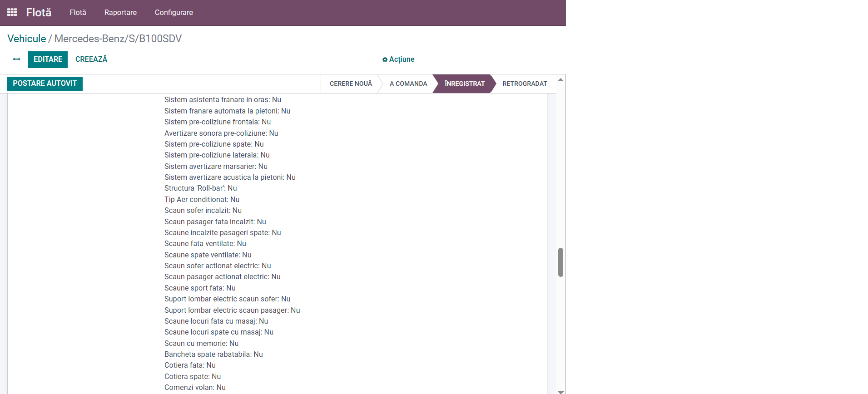
Task: Click 'Sistem franare automata la pietoni: Nu'
Action: pyautogui.click(x=227, y=111)
